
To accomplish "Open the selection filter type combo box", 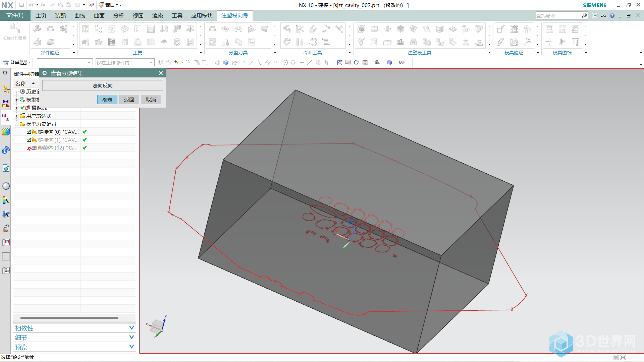I will [x=65, y=62].
